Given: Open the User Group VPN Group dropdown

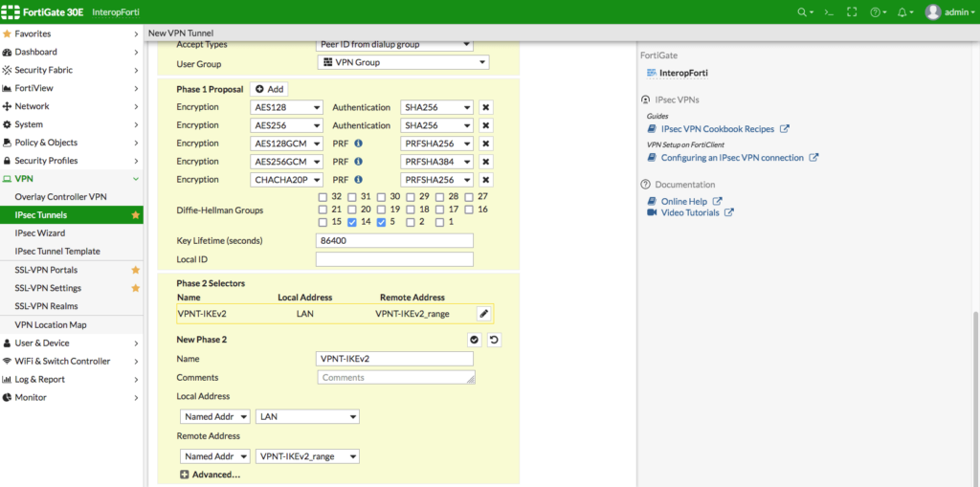Looking at the screenshot, I should (x=403, y=62).
